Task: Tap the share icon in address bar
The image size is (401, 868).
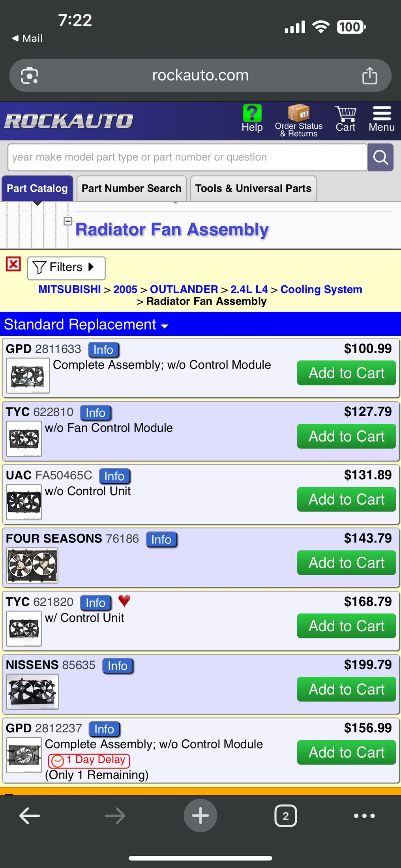Action: pos(369,76)
